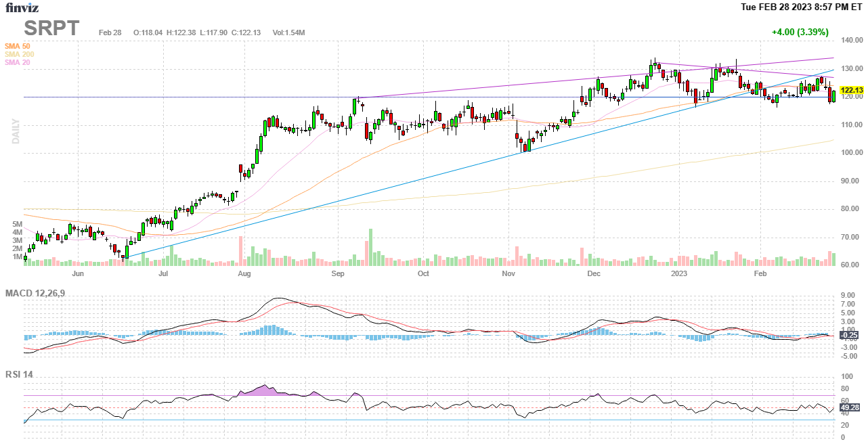Click the RSI 14 indicator title

[x=20, y=374]
